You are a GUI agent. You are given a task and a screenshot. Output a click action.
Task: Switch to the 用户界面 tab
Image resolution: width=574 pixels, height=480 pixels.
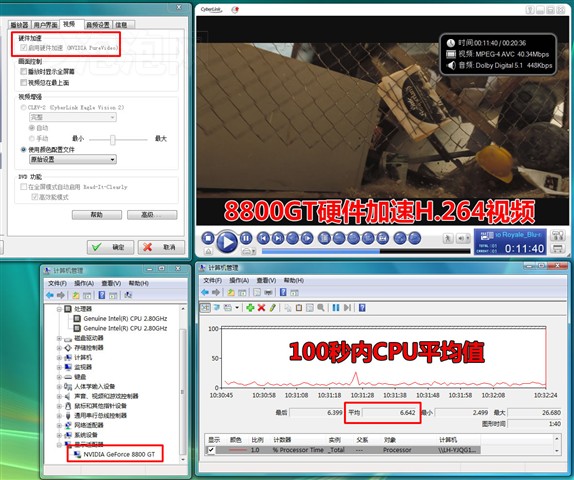(46, 25)
